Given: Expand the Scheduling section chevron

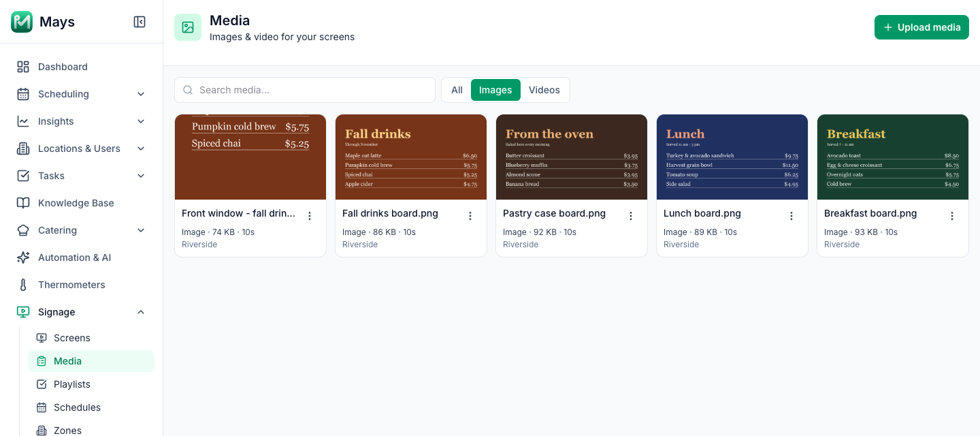Looking at the screenshot, I should pos(141,94).
